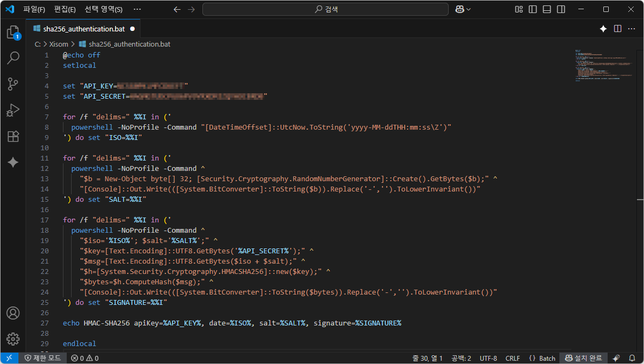Toggle the bottom panel
Screen dimensions: 644x364
click(547, 9)
